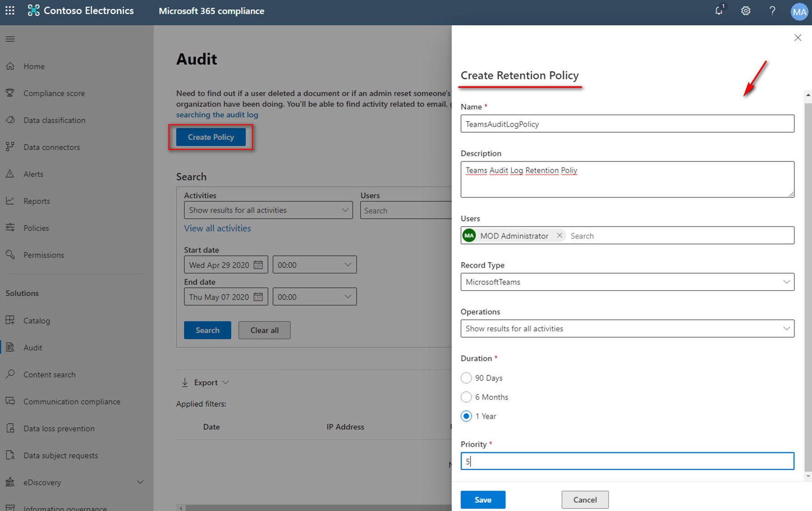Expand the Export options chevron
Screen dimensions: 812x511
pos(226,383)
